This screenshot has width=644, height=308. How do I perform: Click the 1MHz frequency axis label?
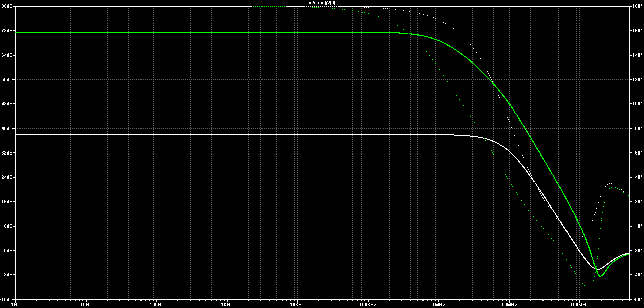point(438,305)
